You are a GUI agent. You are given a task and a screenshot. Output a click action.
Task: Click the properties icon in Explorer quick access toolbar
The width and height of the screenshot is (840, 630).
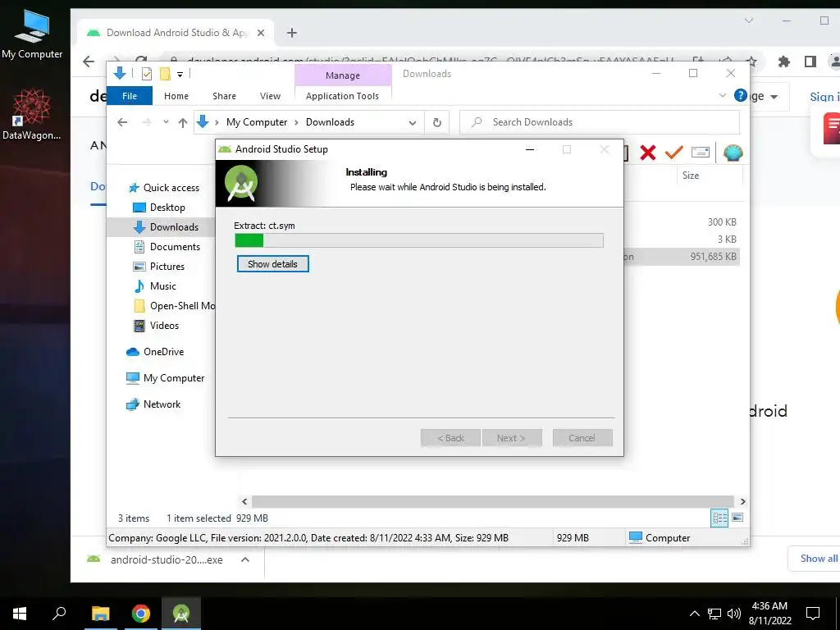(146, 74)
